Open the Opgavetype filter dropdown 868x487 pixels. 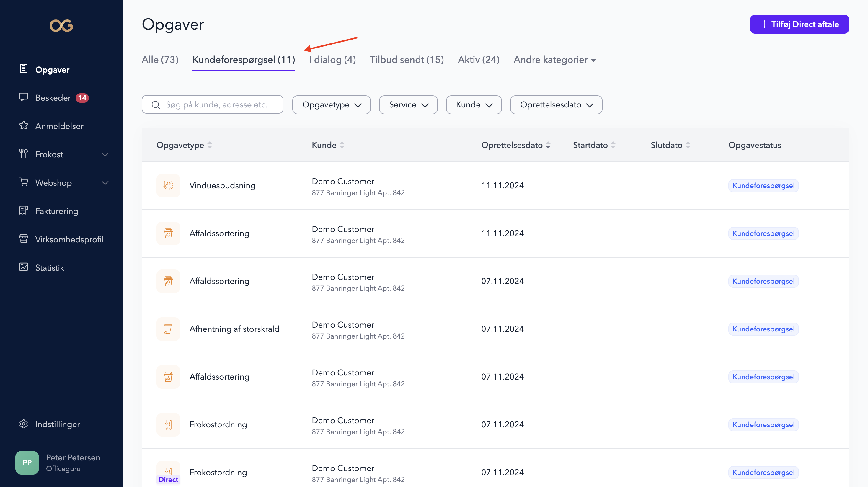coord(331,105)
